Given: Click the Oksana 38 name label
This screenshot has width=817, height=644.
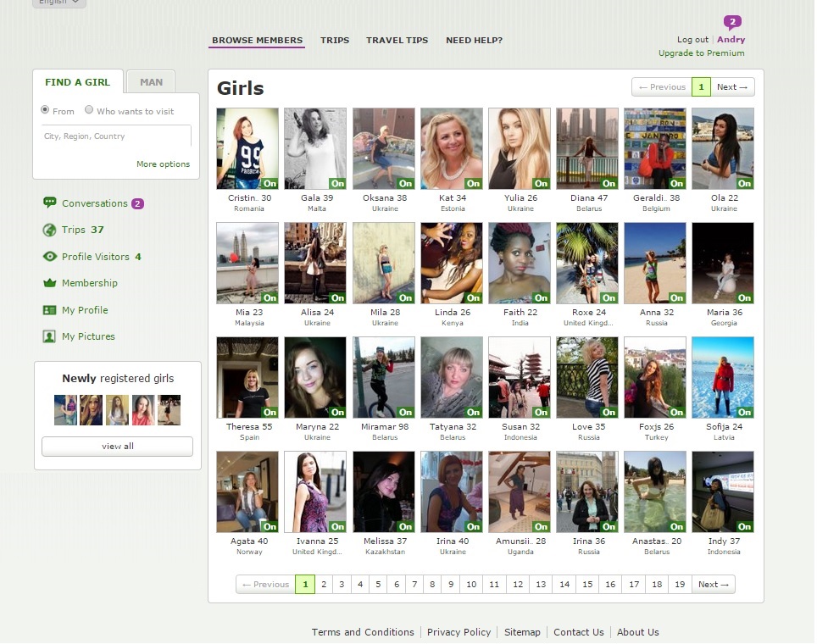Looking at the screenshot, I should click(385, 198).
